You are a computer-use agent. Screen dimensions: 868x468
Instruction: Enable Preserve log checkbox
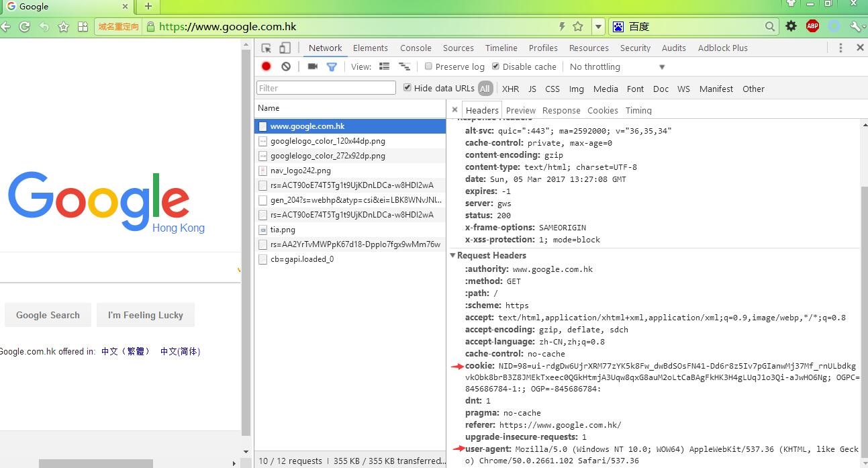428,66
